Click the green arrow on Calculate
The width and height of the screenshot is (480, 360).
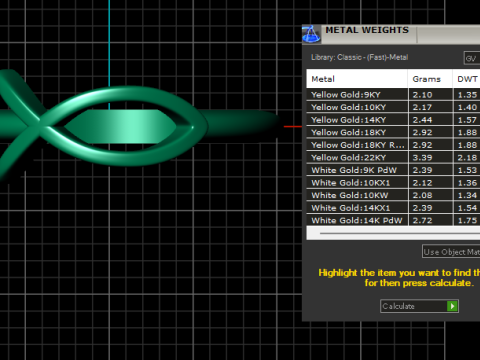click(x=452, y=306)
